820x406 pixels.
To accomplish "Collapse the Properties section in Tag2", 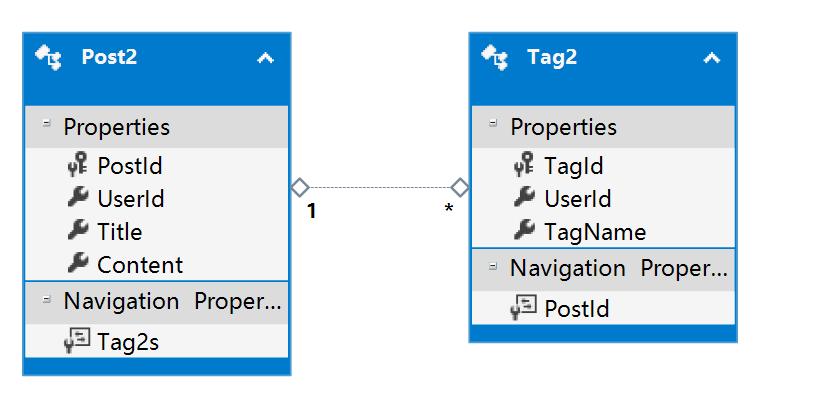I will pos(492,124).
